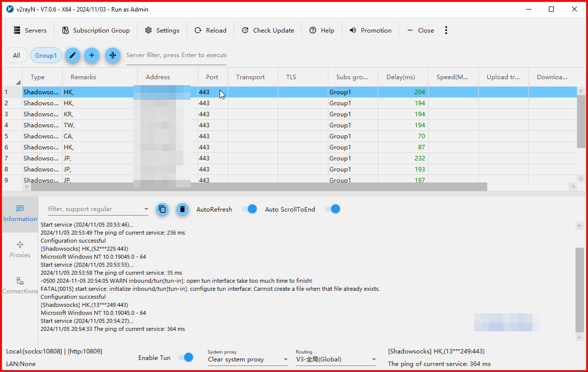Click the plus add subscription icon
Screen dimensions: 588x372
[92, 56]
